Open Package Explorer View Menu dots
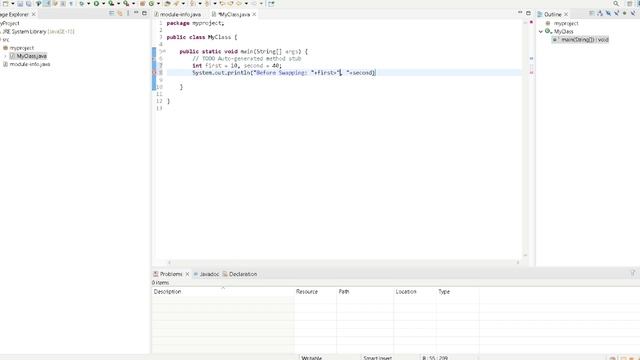 pyautogui.click(x=128, y=13)
